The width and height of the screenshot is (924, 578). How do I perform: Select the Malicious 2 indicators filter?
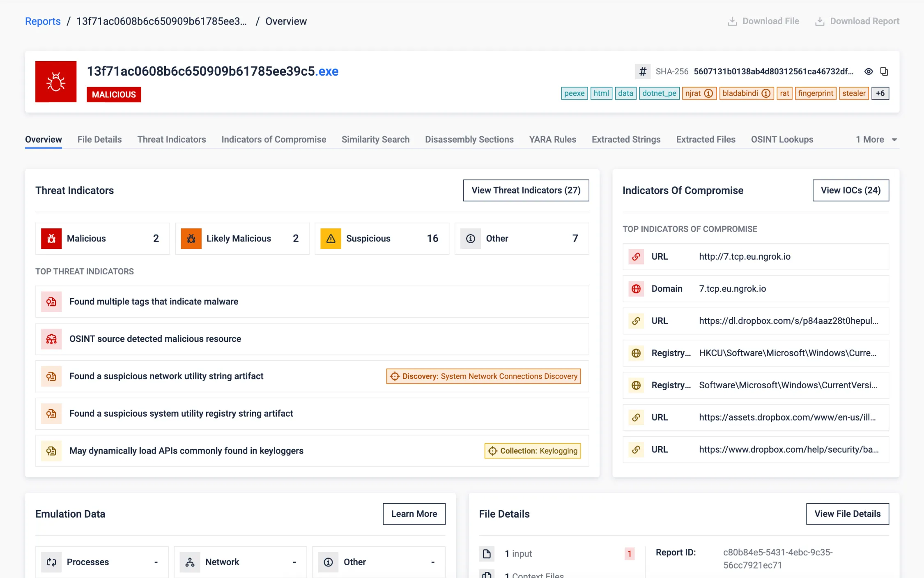(102, 239)
